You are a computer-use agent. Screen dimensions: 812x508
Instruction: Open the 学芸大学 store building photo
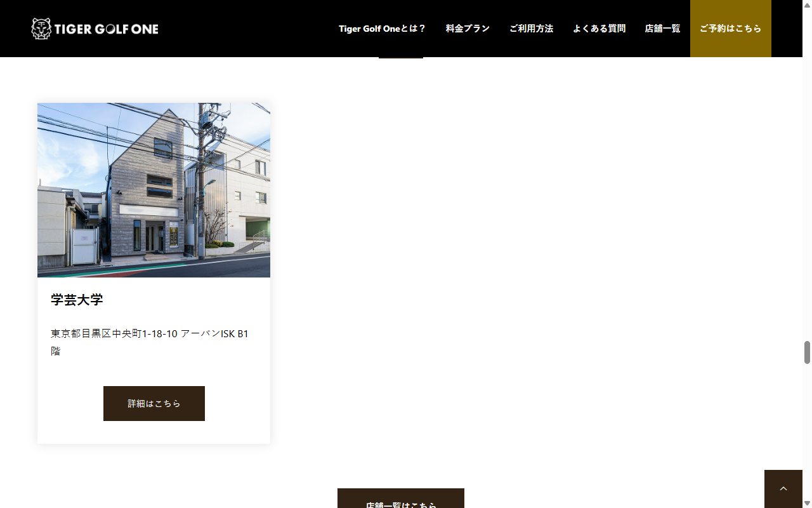(154, 190)
